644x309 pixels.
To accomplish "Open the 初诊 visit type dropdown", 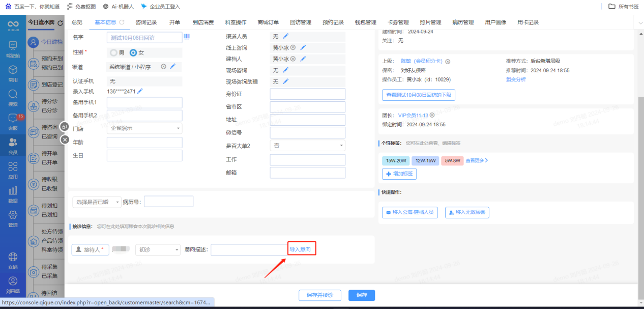I will [158, 249].
